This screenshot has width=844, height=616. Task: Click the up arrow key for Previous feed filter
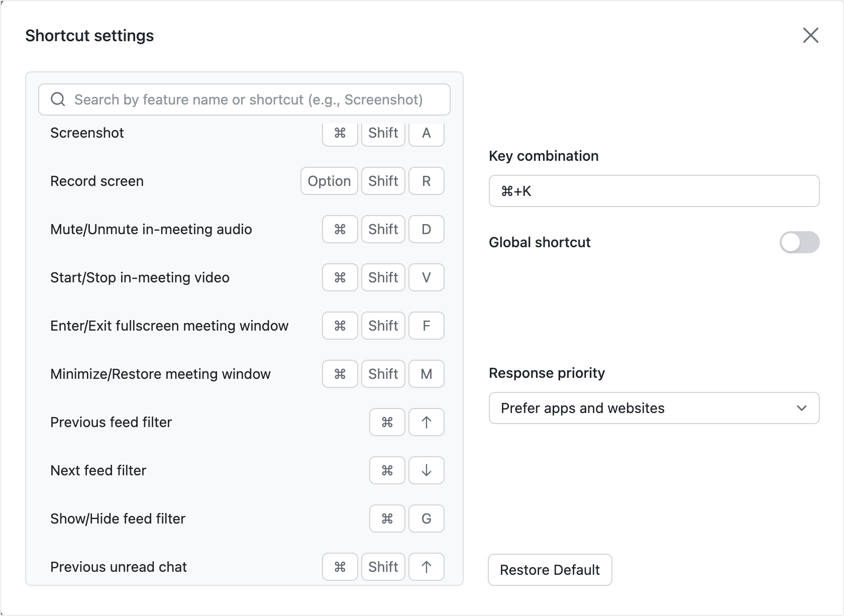click(x=426, y=422)
